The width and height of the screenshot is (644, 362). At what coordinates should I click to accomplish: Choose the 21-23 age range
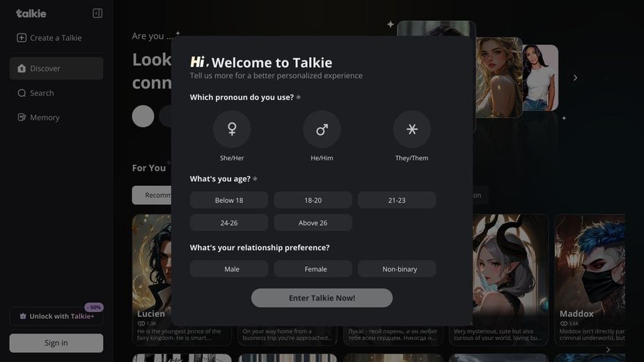pos(396,200)
